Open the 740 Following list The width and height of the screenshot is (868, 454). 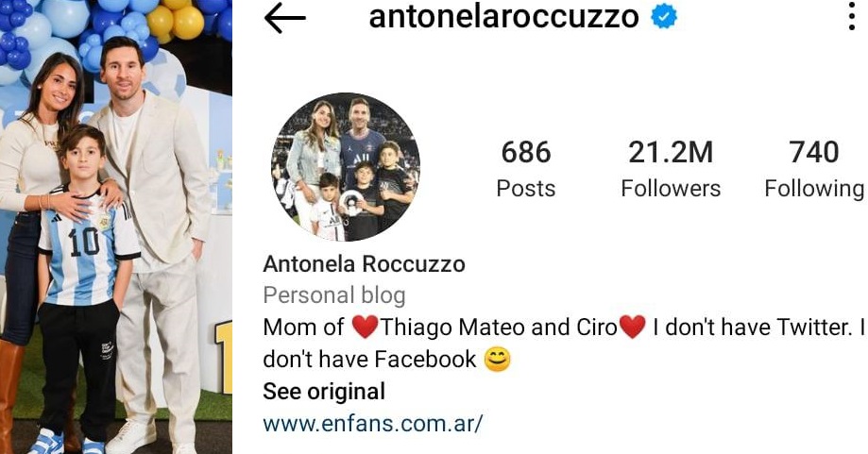[x=814, y=168]
